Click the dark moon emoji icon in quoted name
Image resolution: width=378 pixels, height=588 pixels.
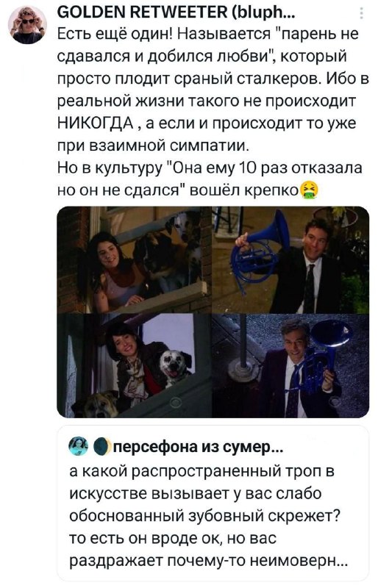(x=101, y=447)
